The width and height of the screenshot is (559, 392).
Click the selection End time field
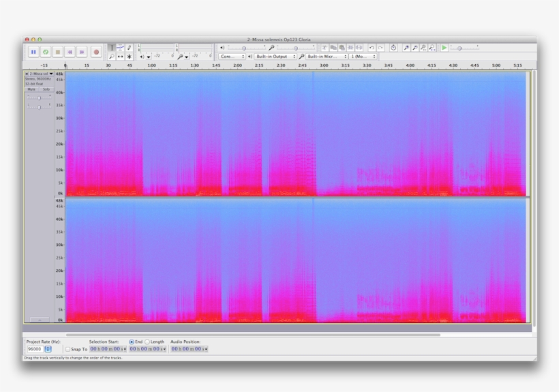click(148, 349)
